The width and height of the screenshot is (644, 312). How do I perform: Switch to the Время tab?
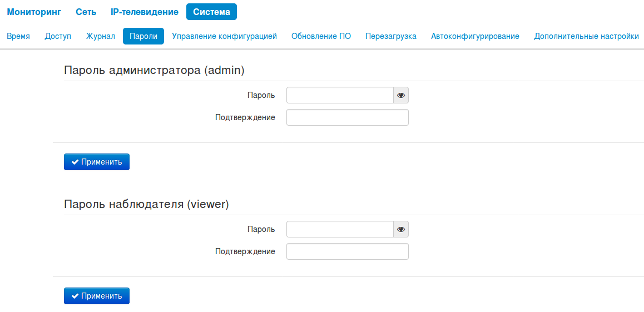click(18, 36)
